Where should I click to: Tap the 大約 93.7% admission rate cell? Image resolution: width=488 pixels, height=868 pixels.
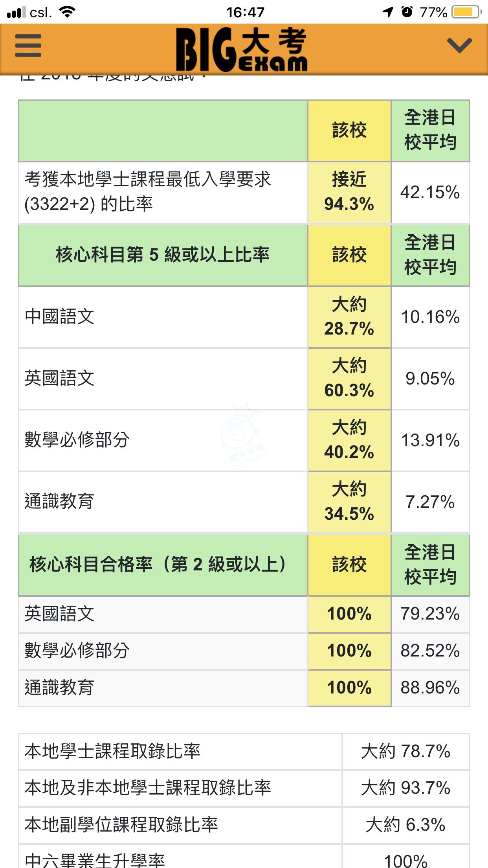pos(405,788)
